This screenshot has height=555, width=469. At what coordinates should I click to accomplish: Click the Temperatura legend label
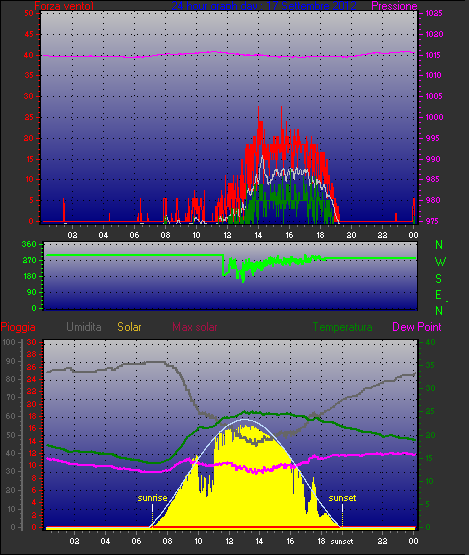tap(342, 327)
